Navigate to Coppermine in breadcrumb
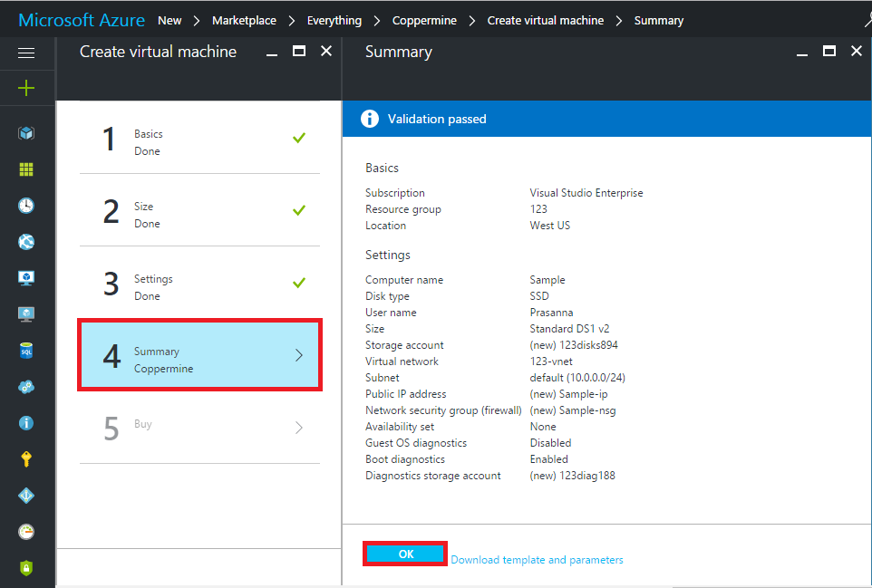 pyautogui.click(x=424, y=20)
